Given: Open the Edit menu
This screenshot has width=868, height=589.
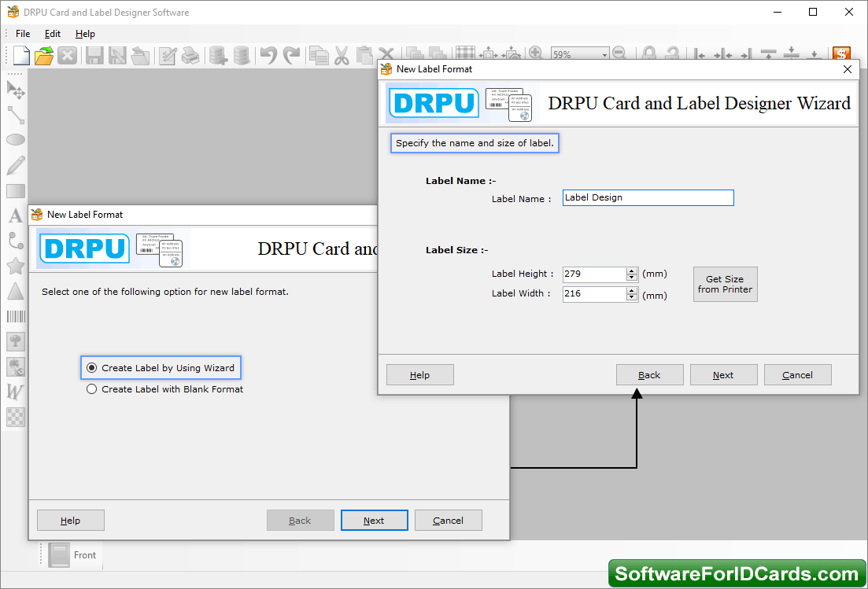Looking at the screenshot, I should pyautogui.click(x=53, y=34).
